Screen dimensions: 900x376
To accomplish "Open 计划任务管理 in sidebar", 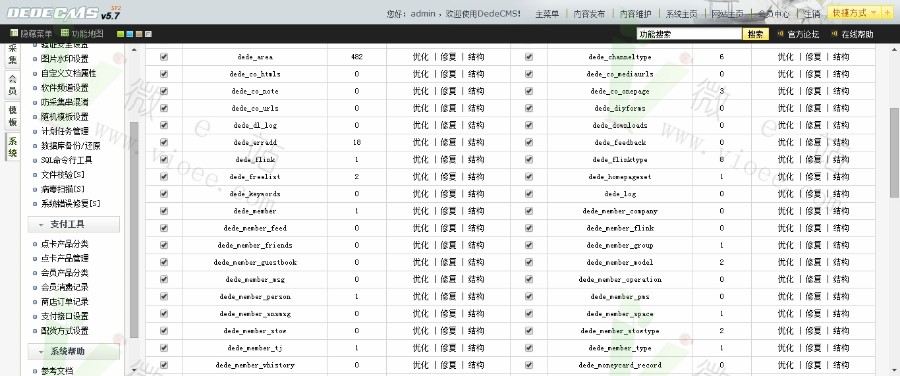I will tap(65, 131).
